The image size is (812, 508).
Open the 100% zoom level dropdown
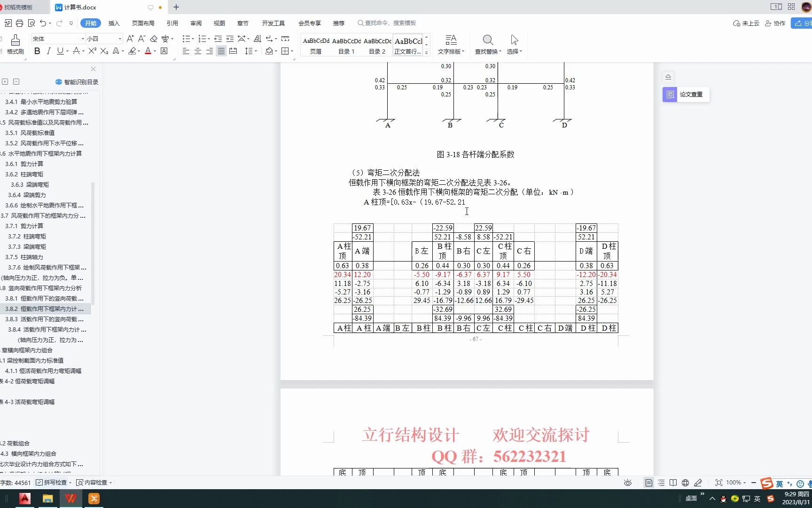[x=736, y=483]
